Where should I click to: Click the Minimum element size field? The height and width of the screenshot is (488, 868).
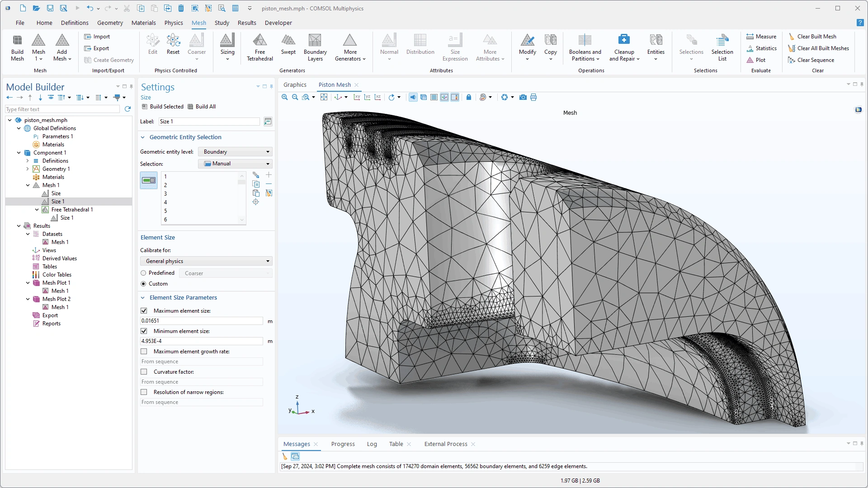click(201, 341)
